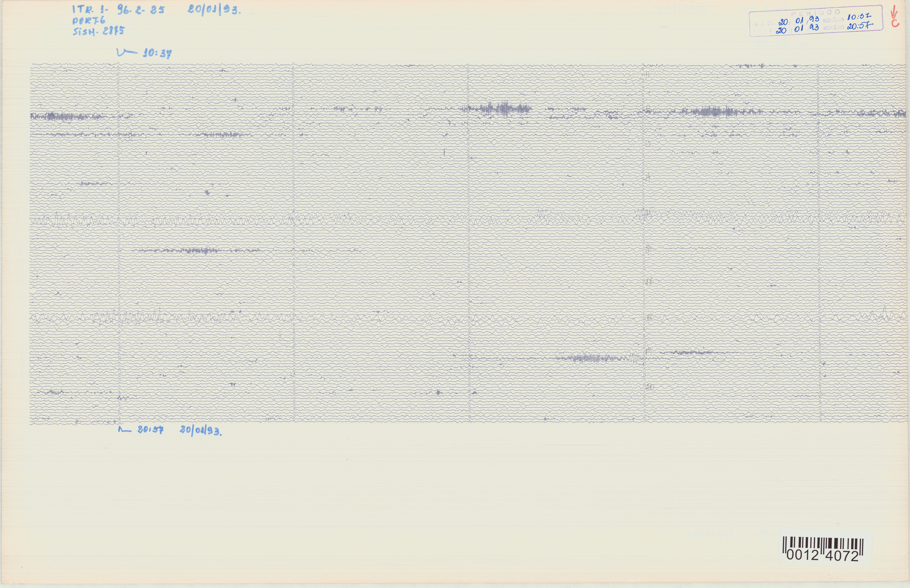This screenshot has width=910, height=588.
Task: Select the '20:57' end-time note below the traces
Action: point(150,430)
